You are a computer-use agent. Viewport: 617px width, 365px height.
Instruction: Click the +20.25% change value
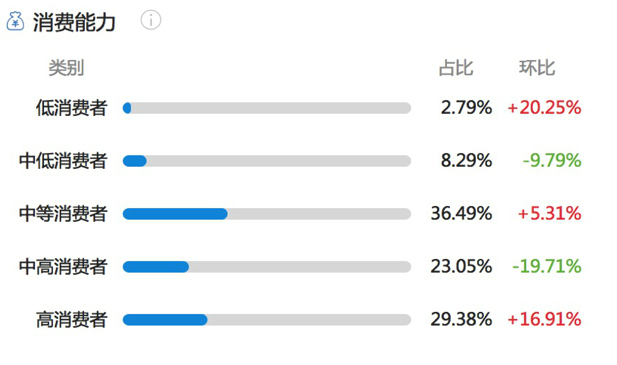pos(544,108)
